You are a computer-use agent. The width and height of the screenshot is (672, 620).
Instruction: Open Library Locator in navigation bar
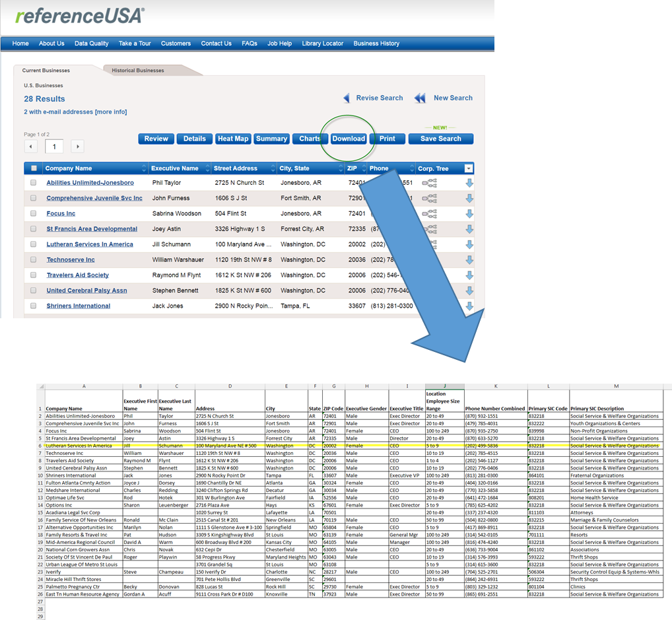(x=322, y=44)
